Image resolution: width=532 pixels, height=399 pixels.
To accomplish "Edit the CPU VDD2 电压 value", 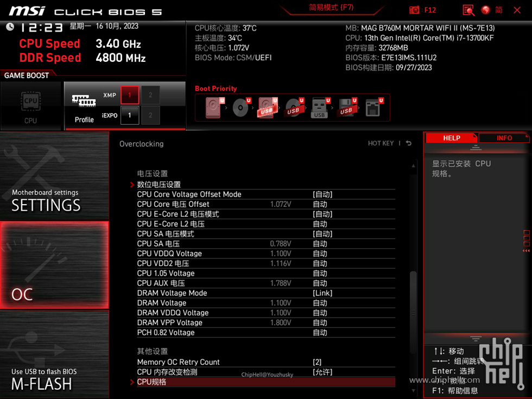I will [x=320, y=263].
